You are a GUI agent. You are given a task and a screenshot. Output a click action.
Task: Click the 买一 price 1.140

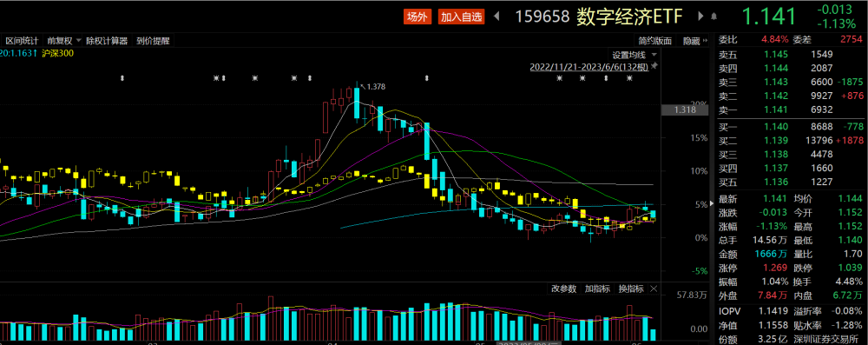[774, 127]
